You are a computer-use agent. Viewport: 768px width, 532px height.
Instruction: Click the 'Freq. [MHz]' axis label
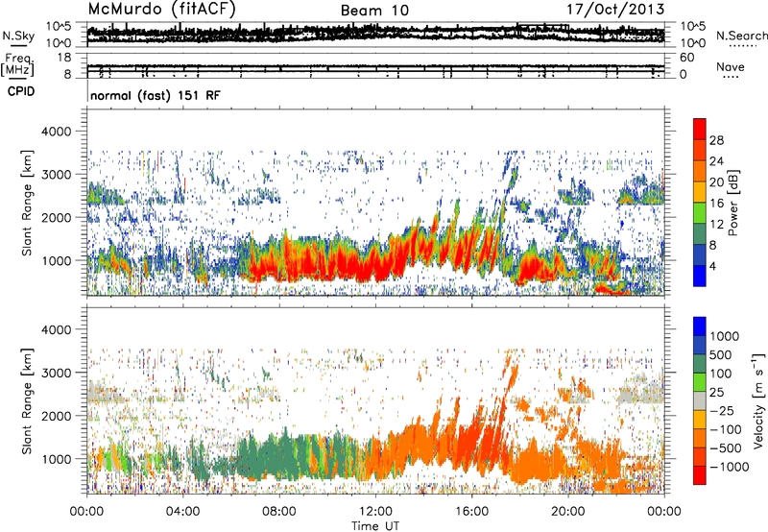tap(17, 64)
